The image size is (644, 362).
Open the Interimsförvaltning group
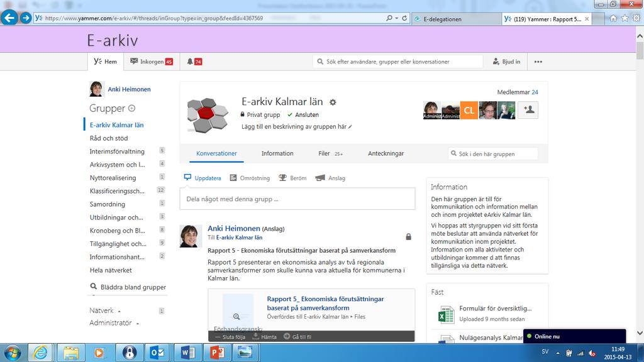pos(117,151)
